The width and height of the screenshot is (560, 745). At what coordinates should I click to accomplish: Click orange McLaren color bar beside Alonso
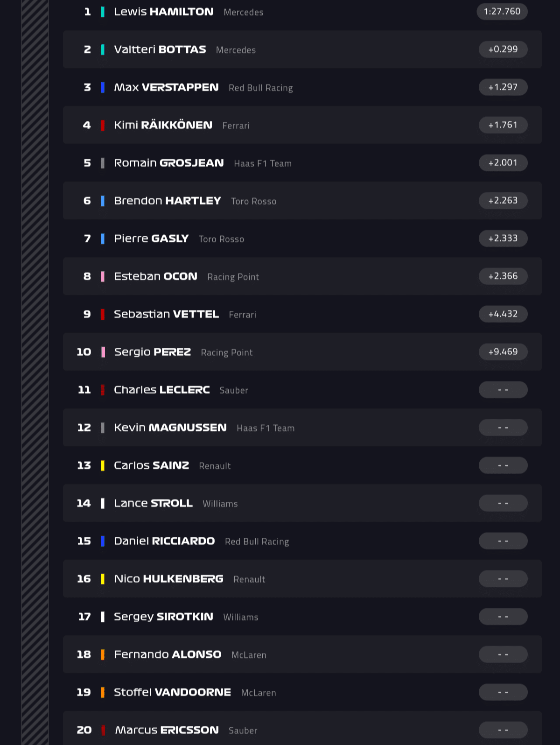tap(103, 654)
